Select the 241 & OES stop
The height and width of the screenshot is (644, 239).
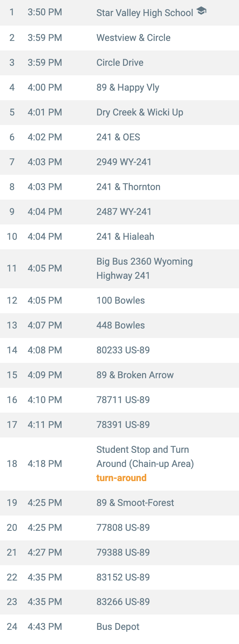[119, 137]
